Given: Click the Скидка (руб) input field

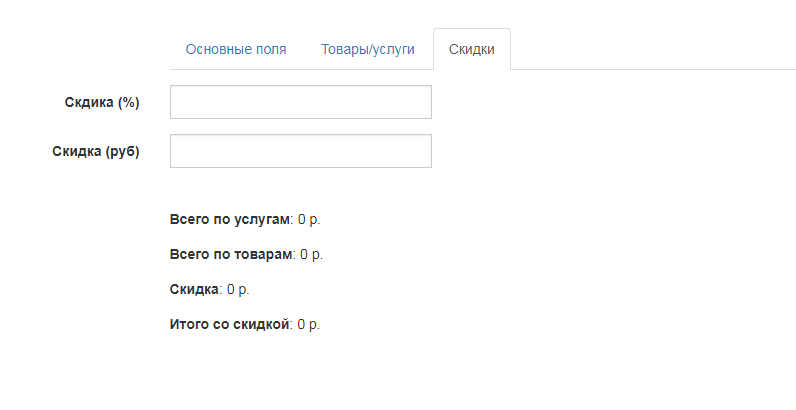Looking at the screenshot, I should tap(301, 151).
